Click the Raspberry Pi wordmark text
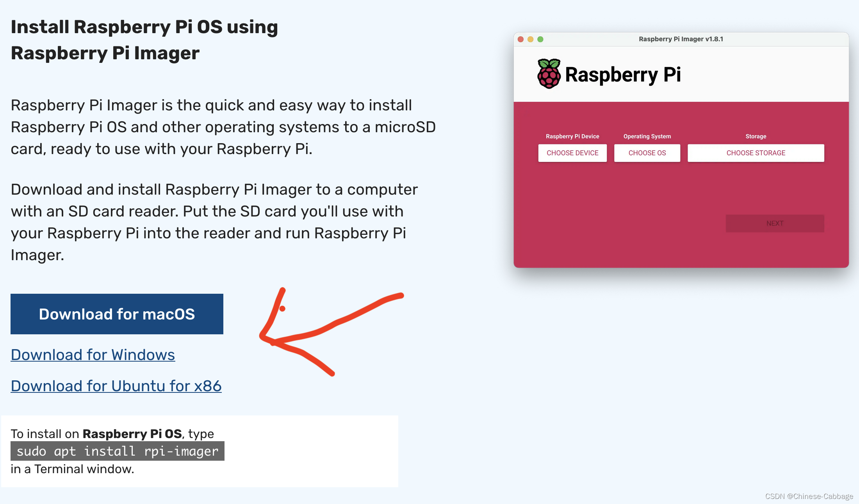The width and height of the screenshot is (859, 504). 623,75
